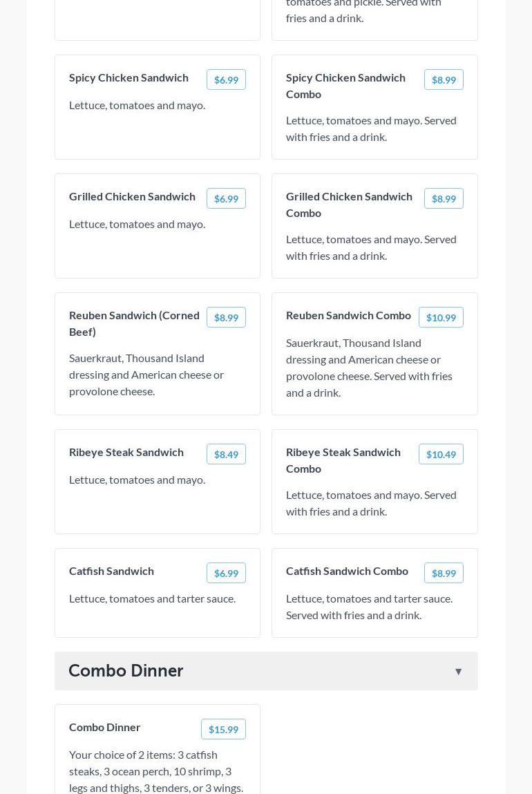Click the Spicy Chicken Sandwich Combo $8.99 price
532x794 pixels.
pos(444,79)
